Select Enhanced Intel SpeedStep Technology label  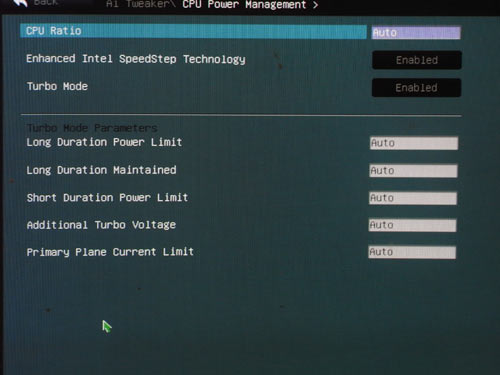136,59
